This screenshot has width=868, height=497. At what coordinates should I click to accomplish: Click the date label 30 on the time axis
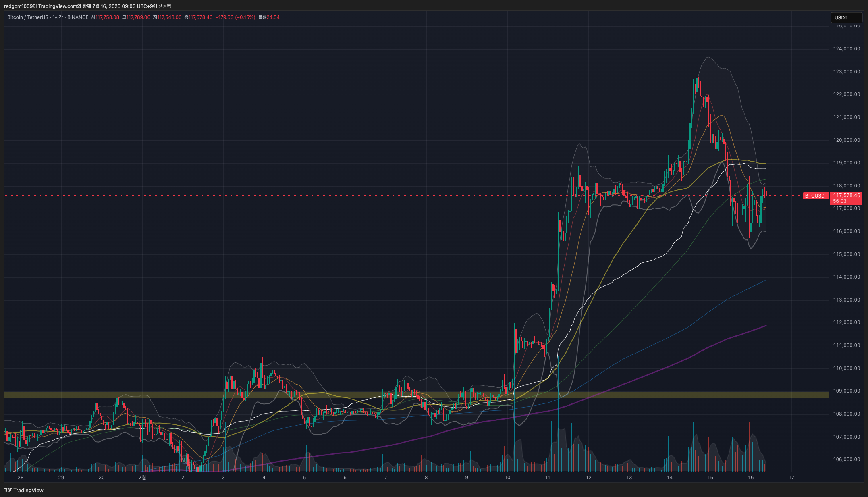102,478
